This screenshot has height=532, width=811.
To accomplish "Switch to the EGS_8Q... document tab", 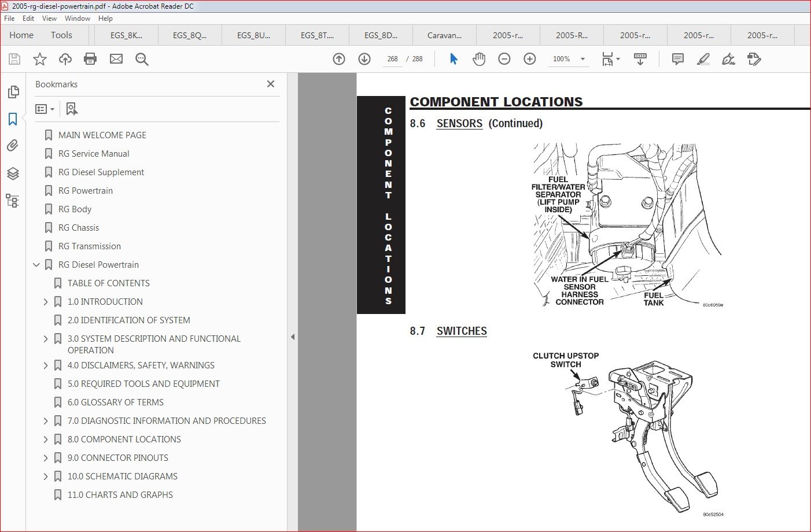I will [x=190, y=35].
